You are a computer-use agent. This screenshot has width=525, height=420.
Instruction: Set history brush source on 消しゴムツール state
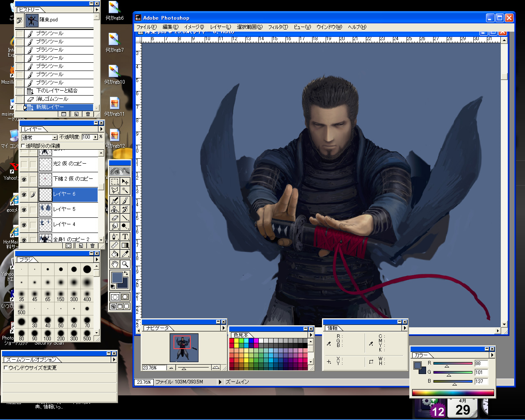pos(19,99)
